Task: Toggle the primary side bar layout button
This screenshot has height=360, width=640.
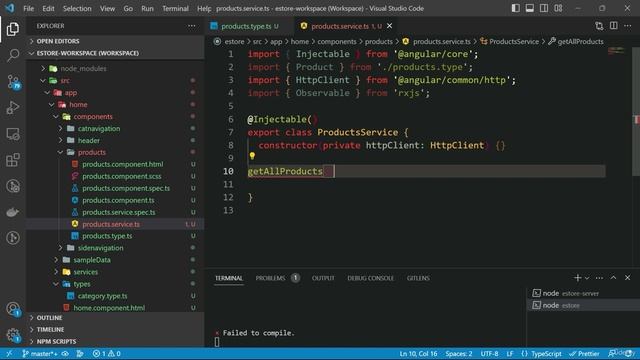Action: (516, 8)
